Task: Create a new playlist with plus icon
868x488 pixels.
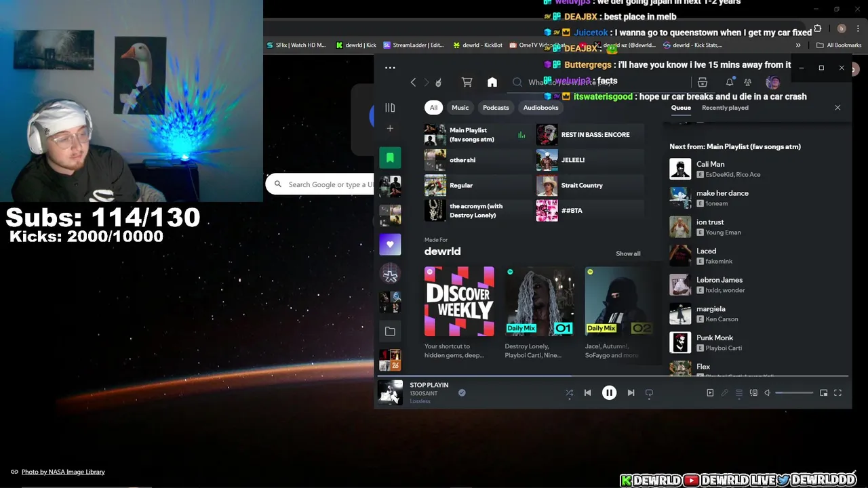Action: coord(390,129)
